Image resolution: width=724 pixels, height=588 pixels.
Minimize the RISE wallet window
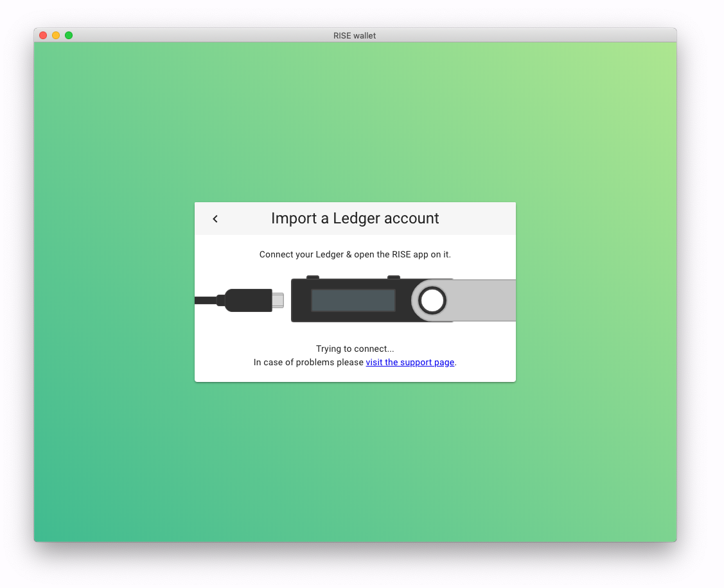(56, 35)
